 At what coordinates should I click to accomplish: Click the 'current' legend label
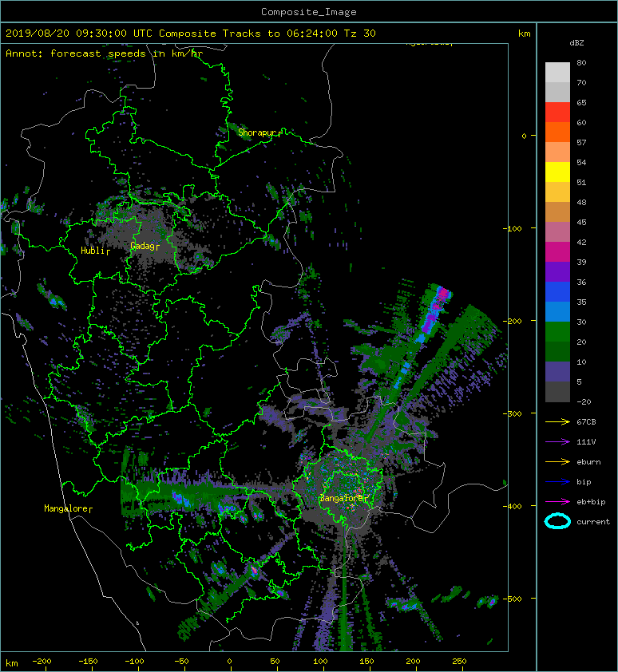[593, 522]
